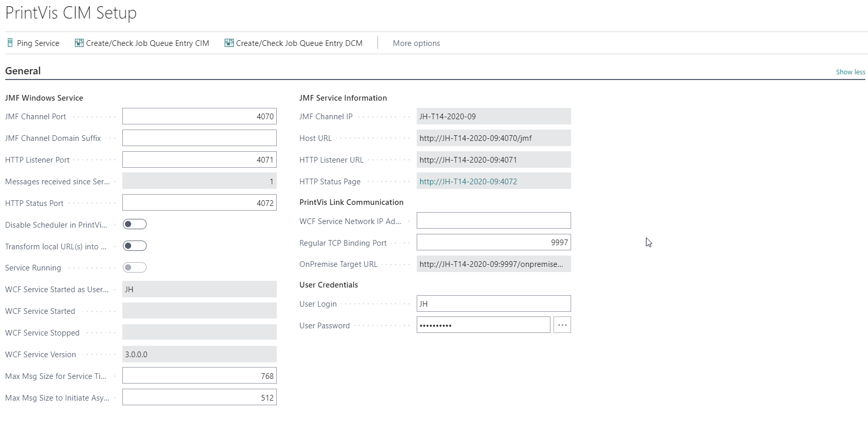This screenshot has width=868, height=430.
Task: Click the HTTP Listener Port field
Action: tap(199, 160)
